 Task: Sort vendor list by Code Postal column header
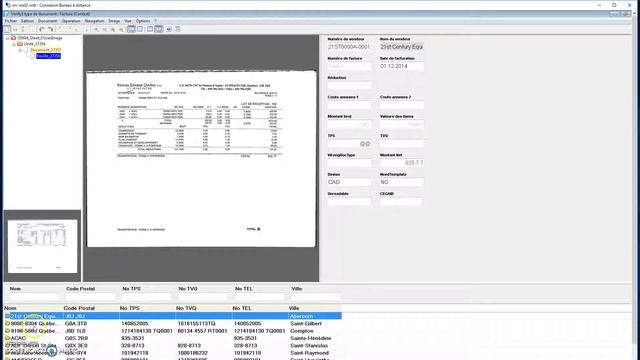(90, 308)
